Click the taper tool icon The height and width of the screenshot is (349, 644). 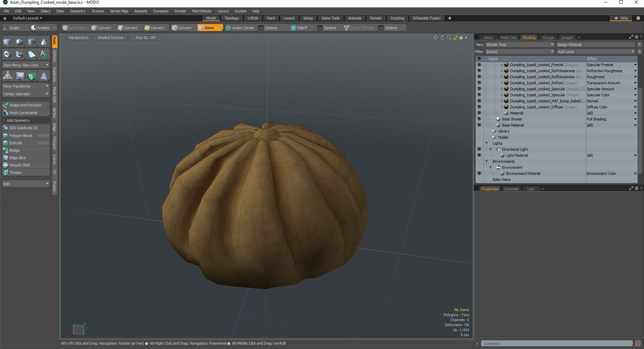click(x=44, y=76)
